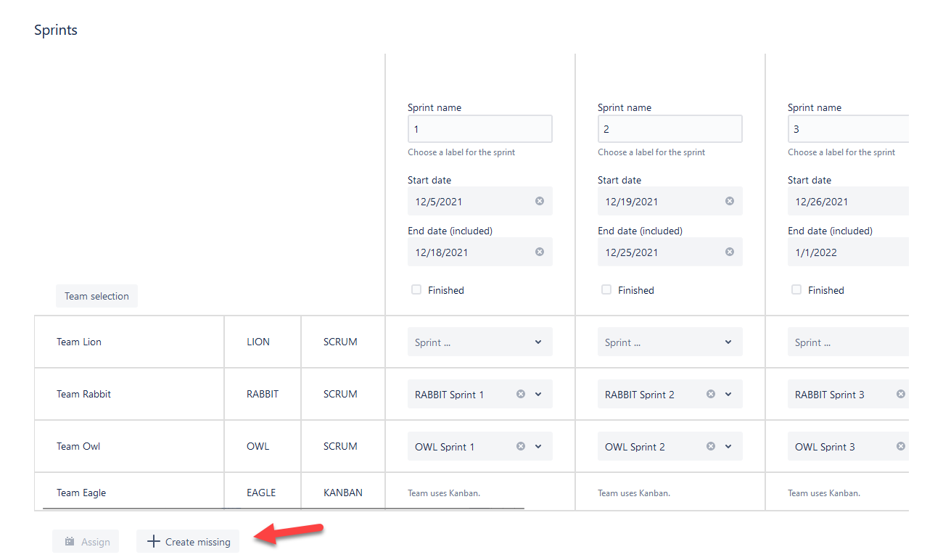Clear the end date of sprint 1
This screenshot has height=560, width=935.
coord(540,252)
